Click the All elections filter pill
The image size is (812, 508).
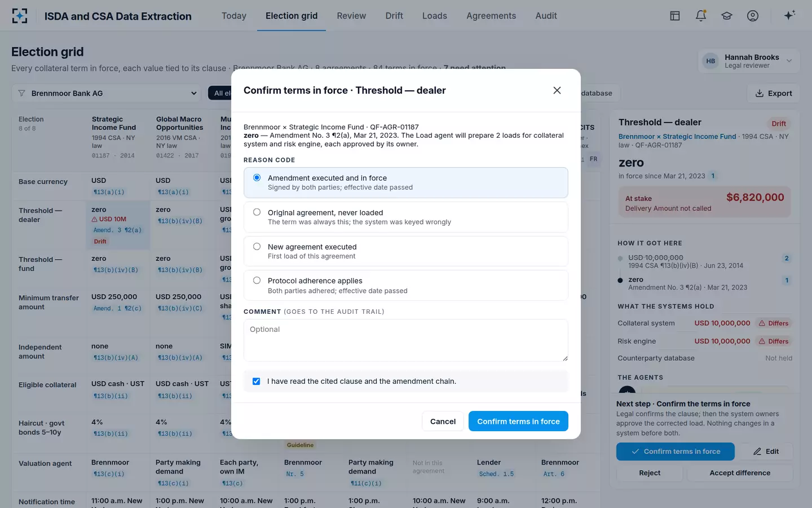click(220, 93)
